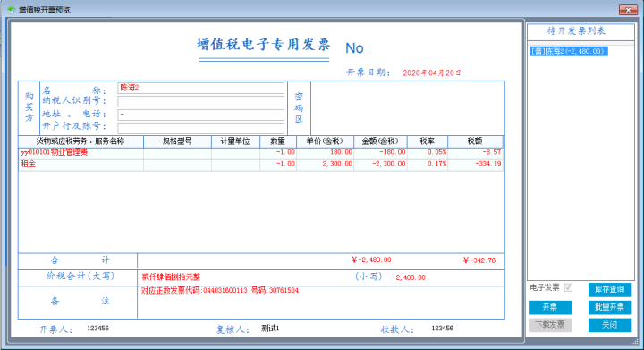Click the disabled 下载发票 button

pyautogui.click(x=550, y=325)
